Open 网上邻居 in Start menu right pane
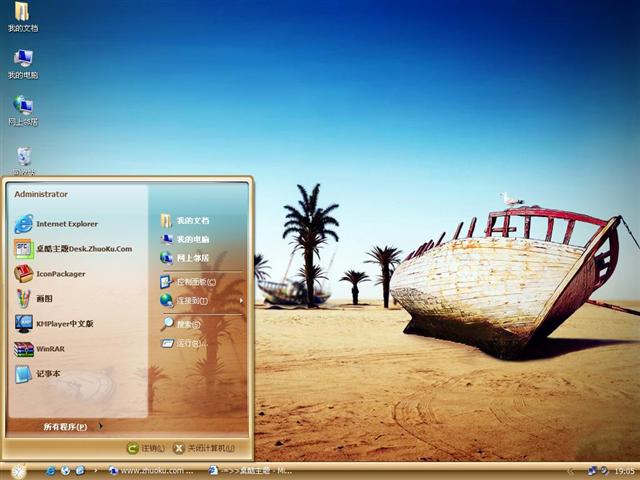 click(184, 258)
